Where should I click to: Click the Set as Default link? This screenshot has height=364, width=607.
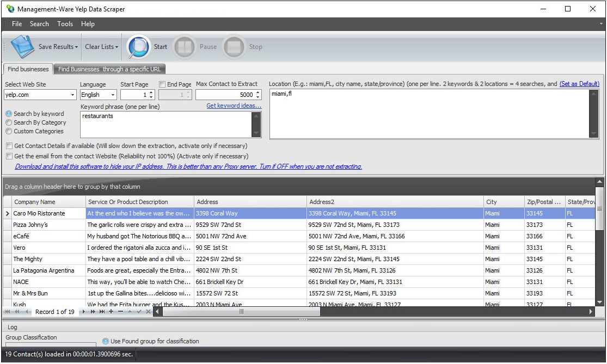pyautogui.click(x=579, y=84)
